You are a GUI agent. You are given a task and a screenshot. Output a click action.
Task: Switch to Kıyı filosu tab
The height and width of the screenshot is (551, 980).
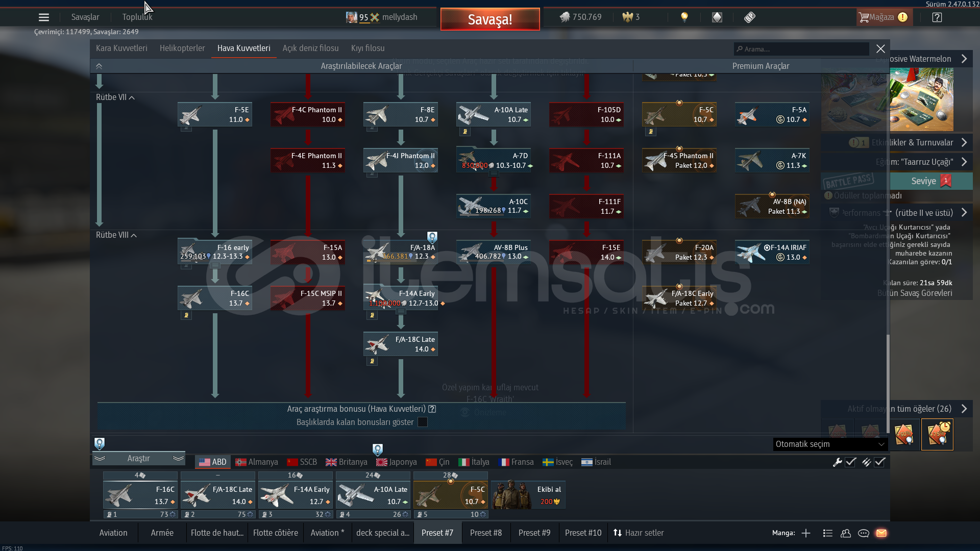368,48
